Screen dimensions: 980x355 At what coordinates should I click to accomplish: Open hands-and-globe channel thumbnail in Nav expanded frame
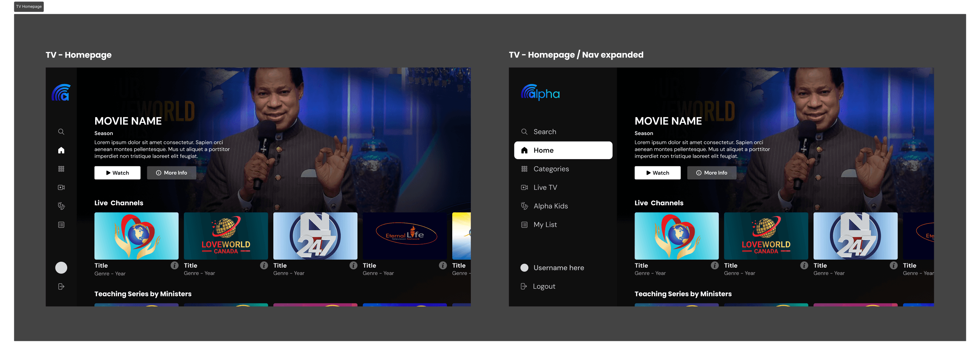click(676, 236)
